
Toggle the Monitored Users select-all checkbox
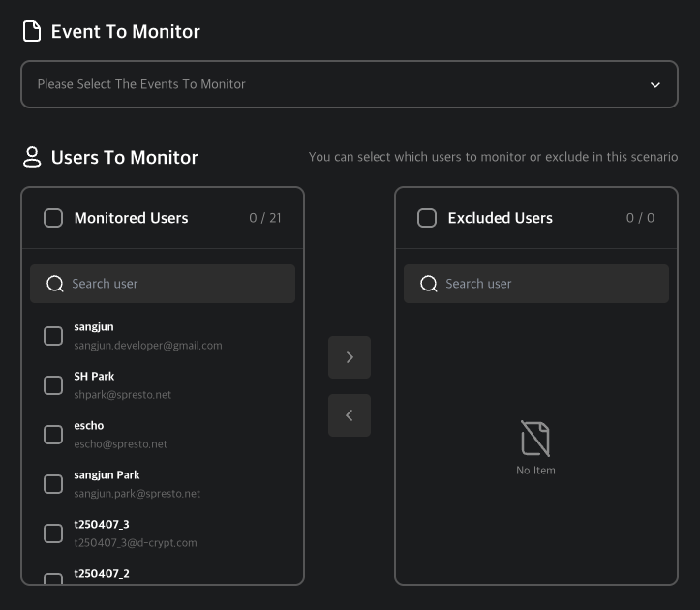53,218
